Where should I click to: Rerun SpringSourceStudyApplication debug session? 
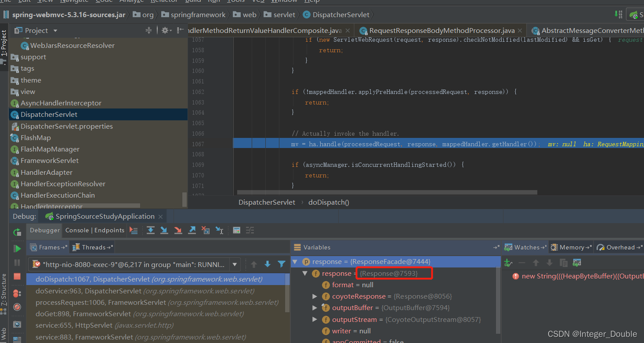coord(17,232)
